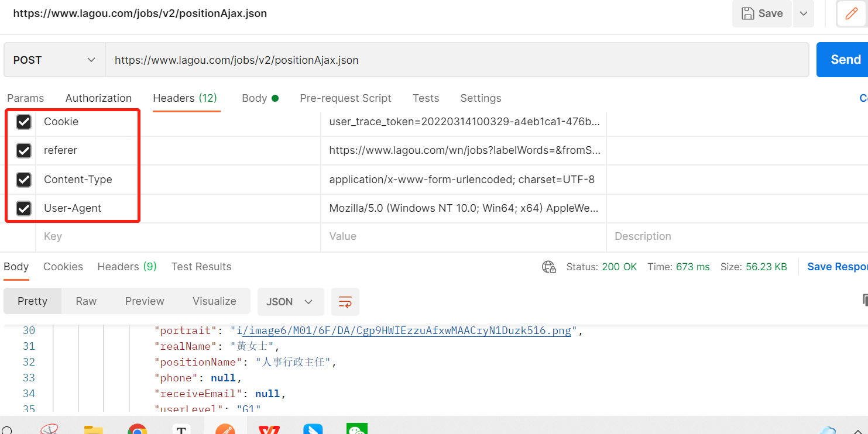This screenshot has width=868, height=434.
Task: Open the Pre-request Script tab
Action: point(345,98)
